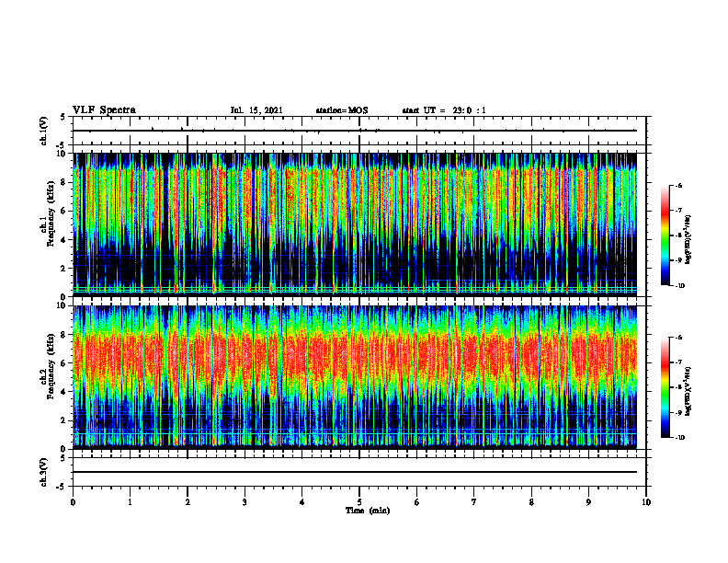Click the "5" tick on ch.3(V) axis
Viewport: 728px width, 563px height.
[63, 458]
